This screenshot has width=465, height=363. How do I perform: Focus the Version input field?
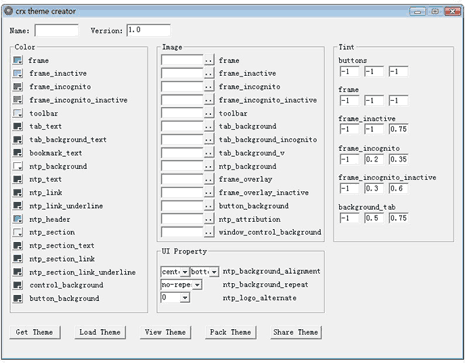tap(148, 30)
